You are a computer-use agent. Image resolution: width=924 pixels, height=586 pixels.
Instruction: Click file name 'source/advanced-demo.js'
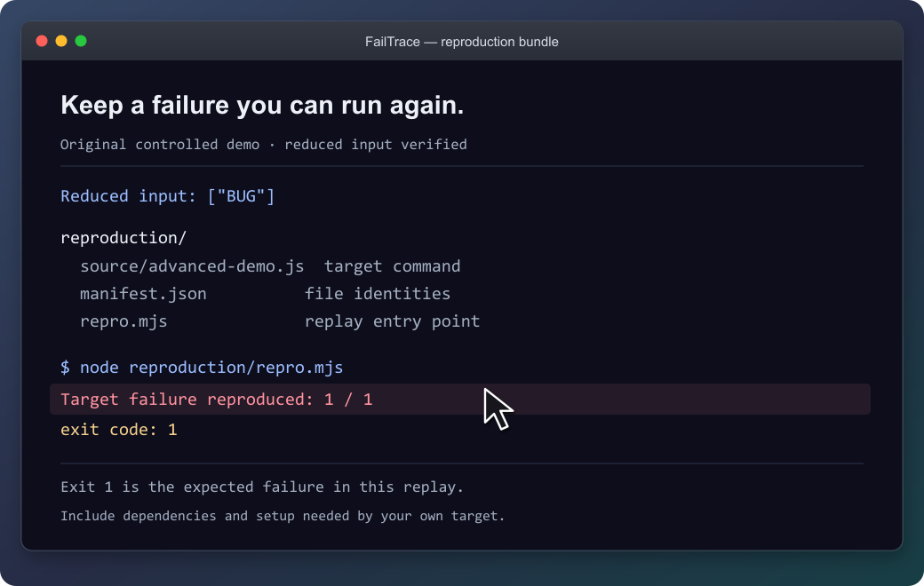tap(192, 266)
